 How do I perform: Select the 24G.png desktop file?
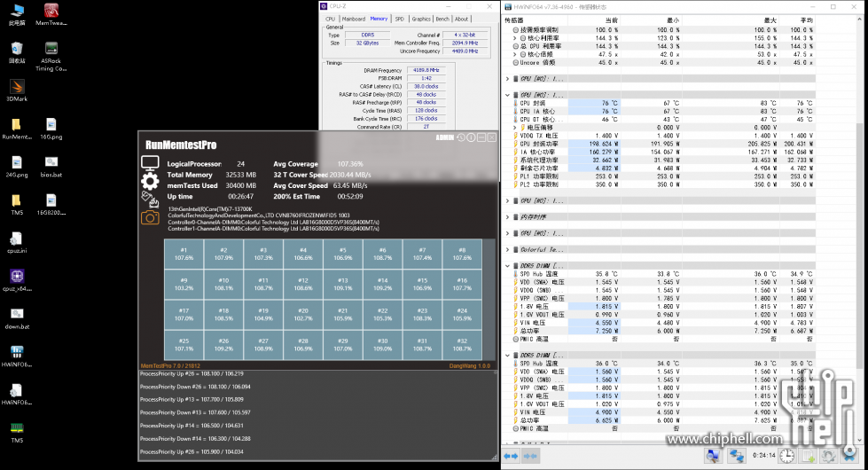pyautogui.click(x=17, y=167)
